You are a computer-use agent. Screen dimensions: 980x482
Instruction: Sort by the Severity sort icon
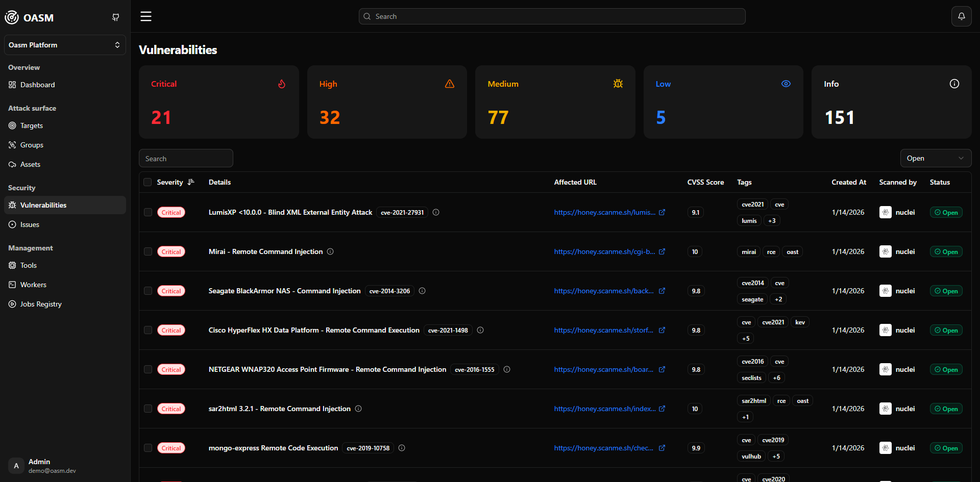pos(191,182)
